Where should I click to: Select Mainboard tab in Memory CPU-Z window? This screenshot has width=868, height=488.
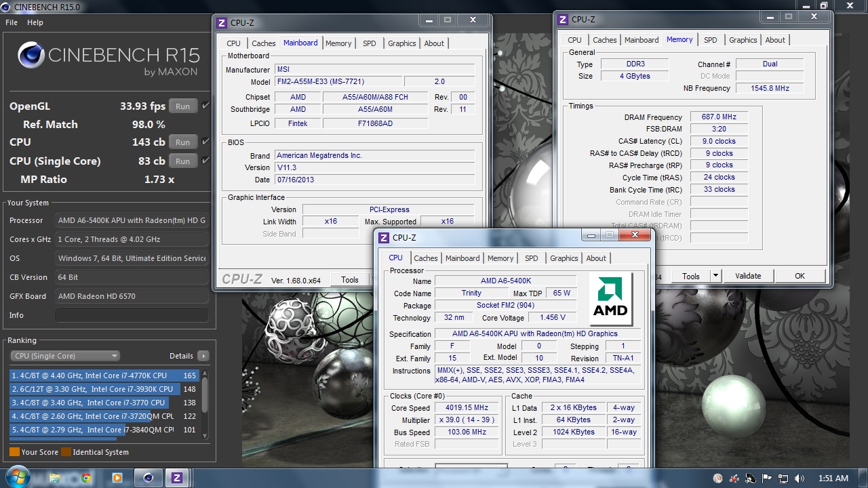pos(642,40)
